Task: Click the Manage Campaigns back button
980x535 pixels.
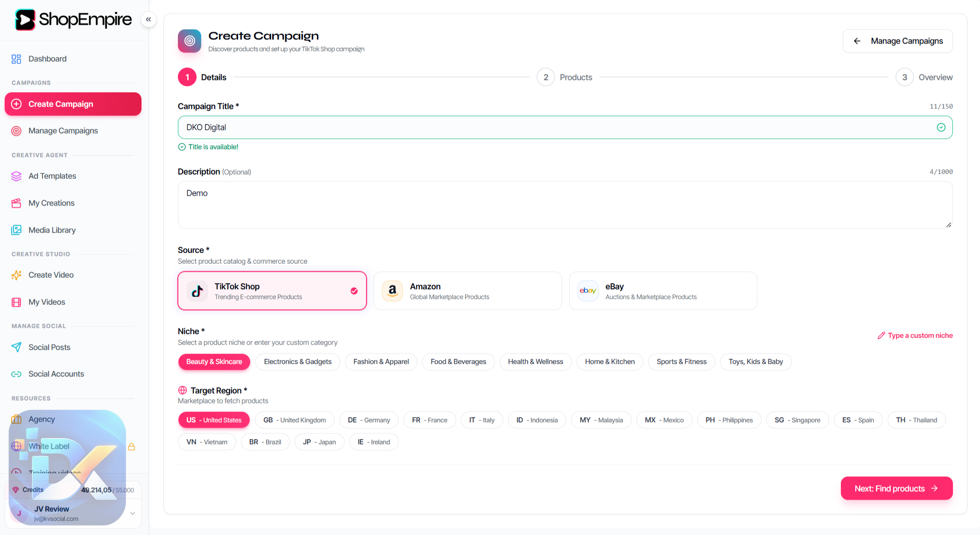Action: (x=898, y=41)
